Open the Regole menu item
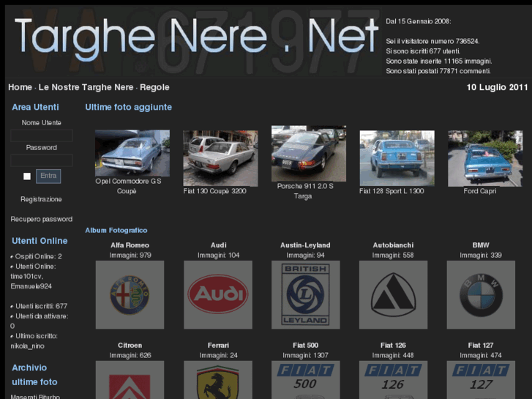The height and width of the screenshot is (399, 532). (x=154, y=87)
